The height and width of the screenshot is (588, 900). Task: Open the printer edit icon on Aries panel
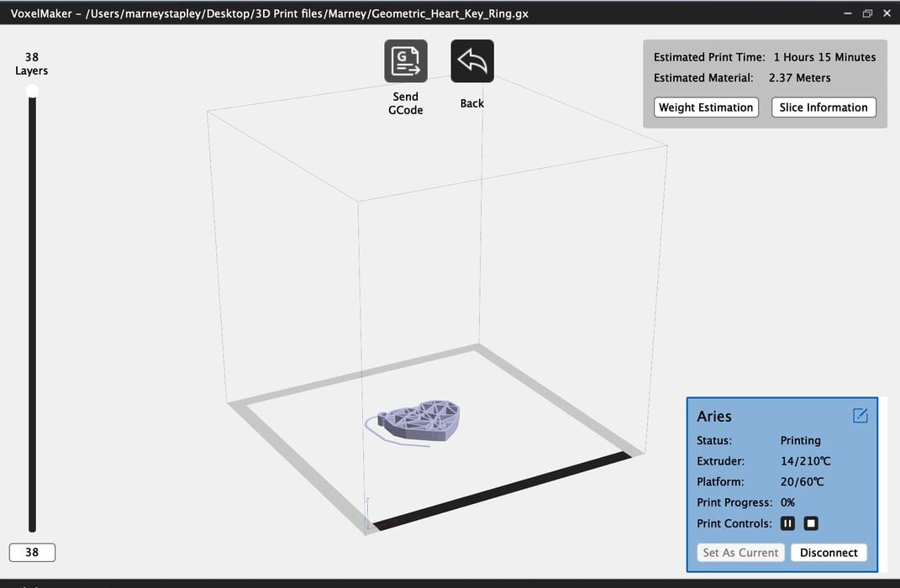click(x=860, y=415)
